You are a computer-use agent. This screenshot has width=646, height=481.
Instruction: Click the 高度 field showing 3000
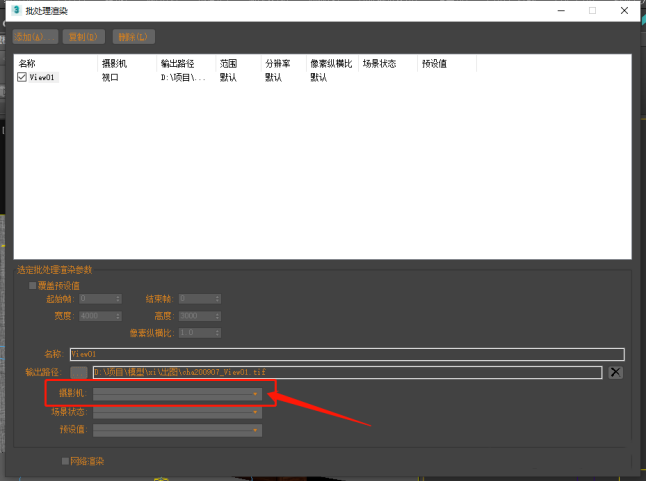coord(200,316)
